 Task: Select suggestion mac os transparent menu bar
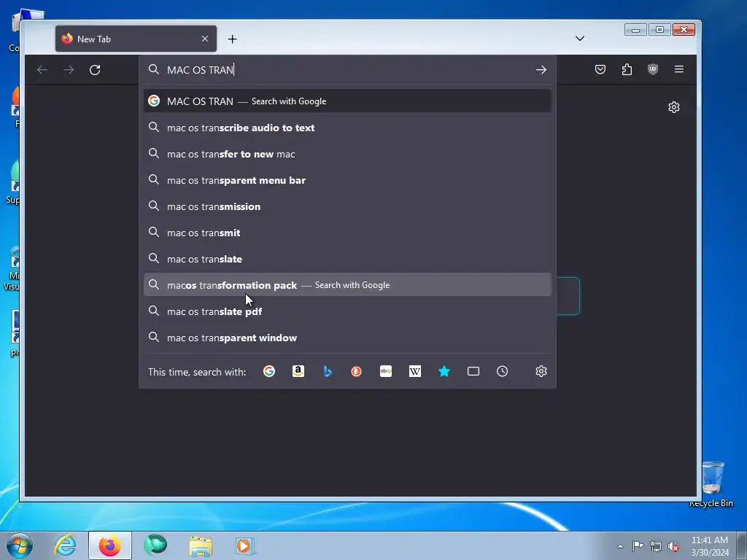click(x=347, y=180)
